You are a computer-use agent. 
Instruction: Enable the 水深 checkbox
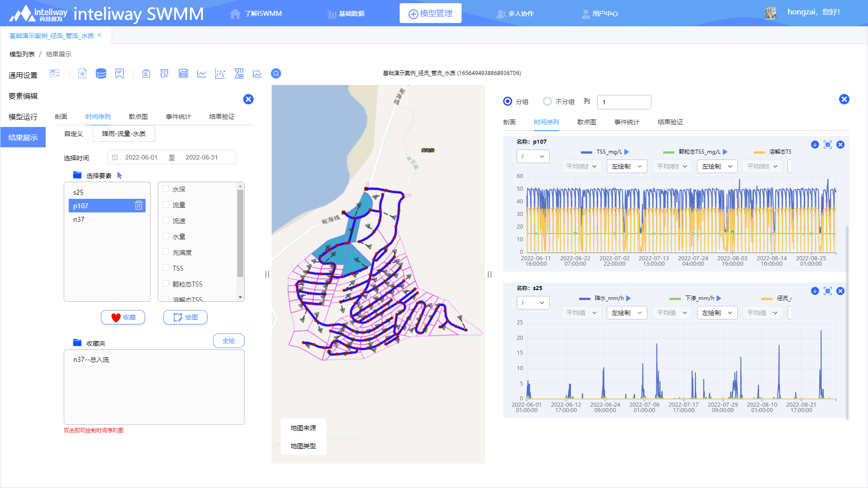pyautogui.click(x=166, y=189)
